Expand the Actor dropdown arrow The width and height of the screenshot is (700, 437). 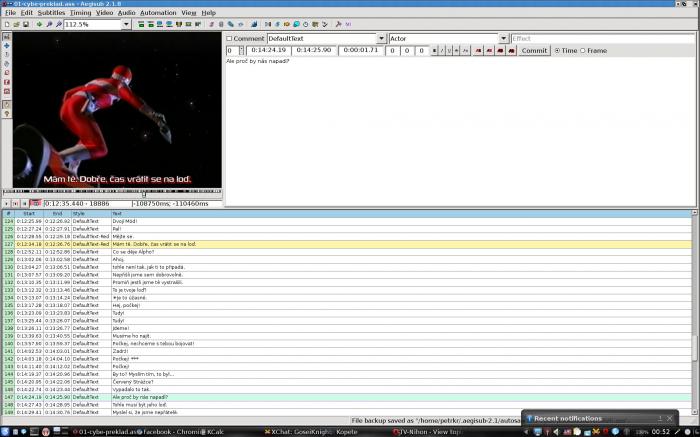pyautogui.click(x=503, y=38)
